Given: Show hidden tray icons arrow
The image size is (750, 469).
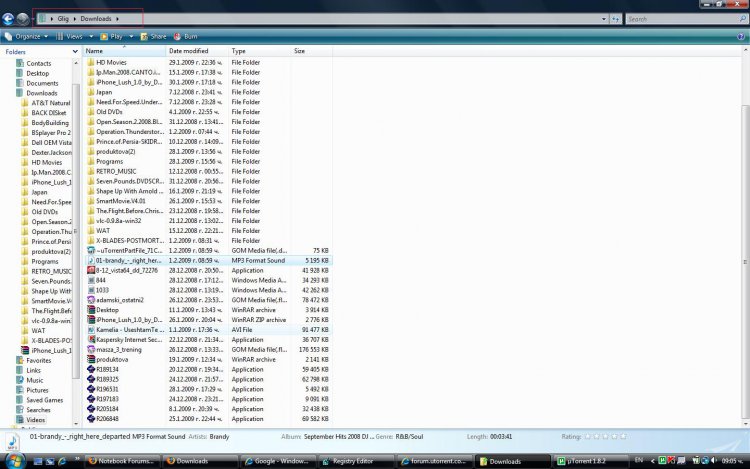Looking at the screenshot, I should [652, 461].
